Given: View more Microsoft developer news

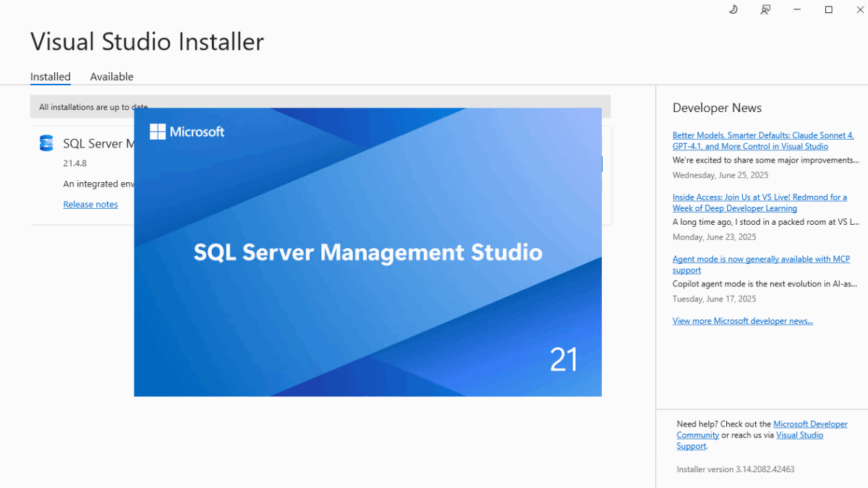Looking at the screenshot, I should pyautogui.click(x=743, y=320).
